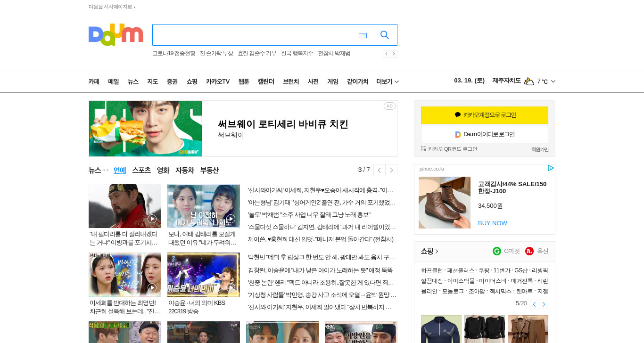Click the weather cloud icon
The image size is (644, 343).
tap(529, 82)
